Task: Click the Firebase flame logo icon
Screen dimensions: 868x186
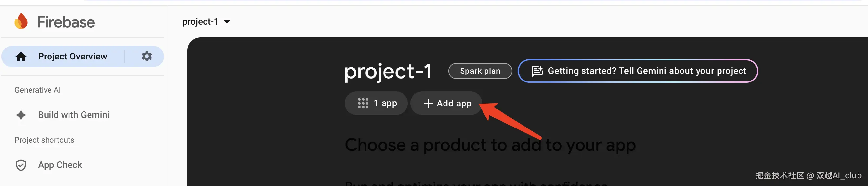Action: (21, 21)
